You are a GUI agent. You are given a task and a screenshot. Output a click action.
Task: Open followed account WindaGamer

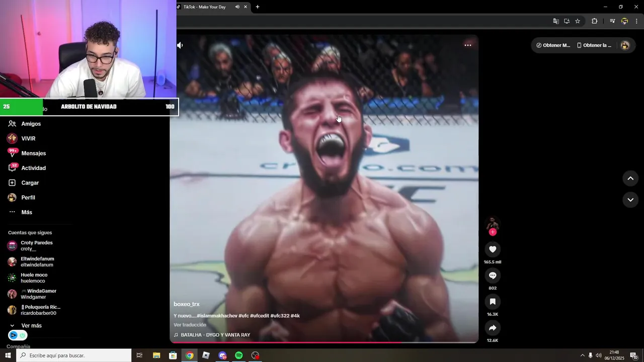38,294
